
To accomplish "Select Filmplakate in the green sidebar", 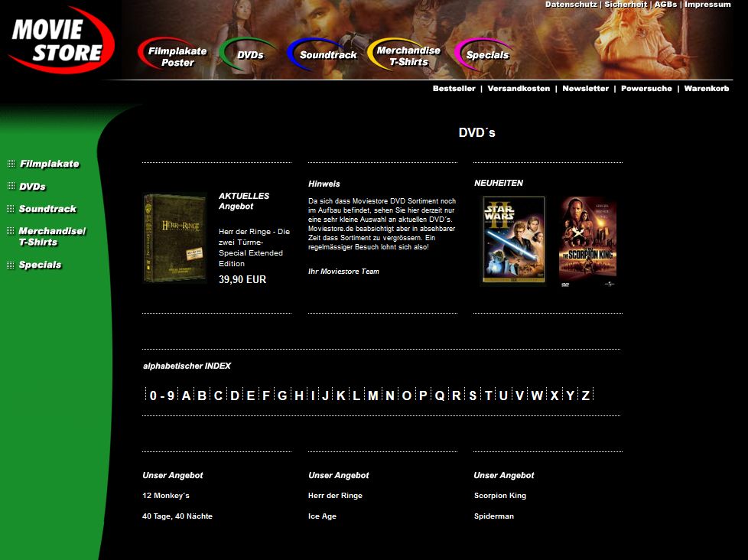I will tap(49, 164).
